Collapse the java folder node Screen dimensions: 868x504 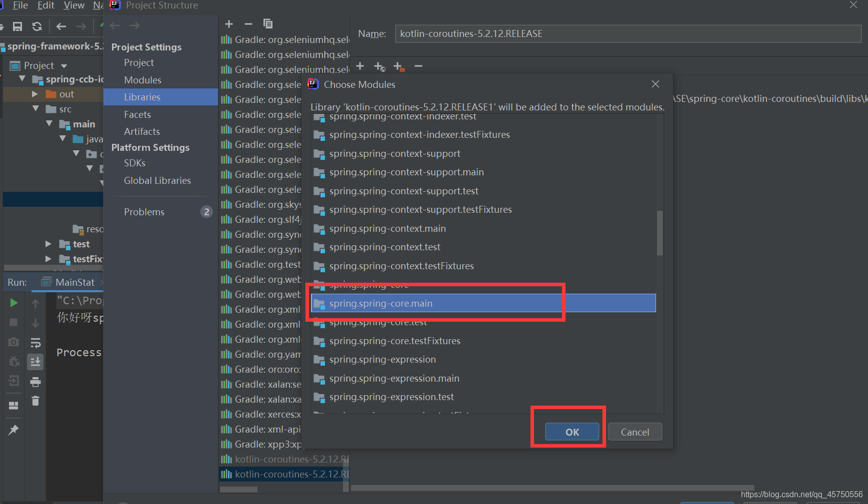click(62, 138)
